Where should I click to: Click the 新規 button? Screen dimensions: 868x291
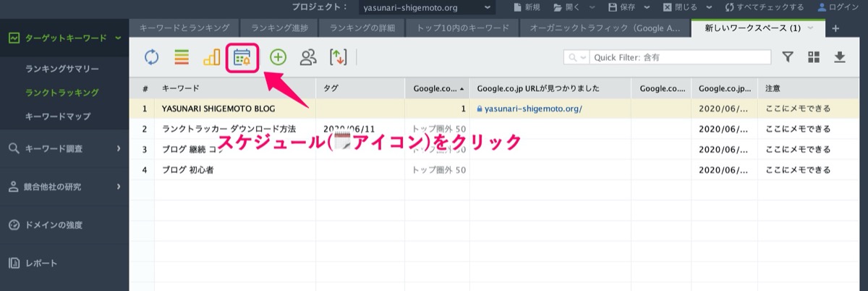click(527, 7)
